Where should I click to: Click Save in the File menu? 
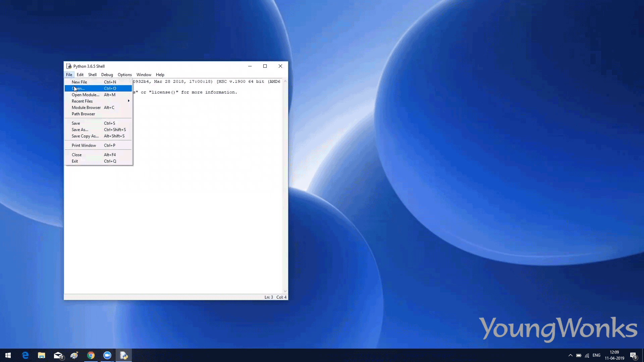tap(98, 123)
